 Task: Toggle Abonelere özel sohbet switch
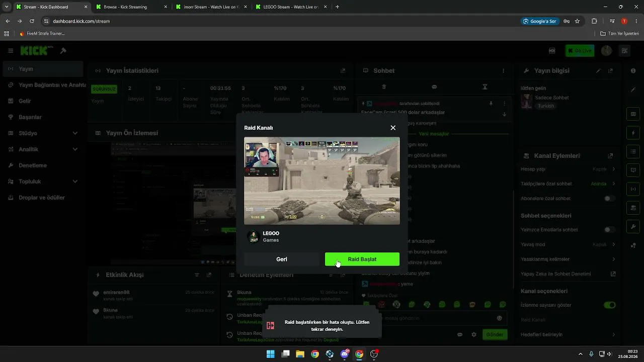tap(609, 199)
